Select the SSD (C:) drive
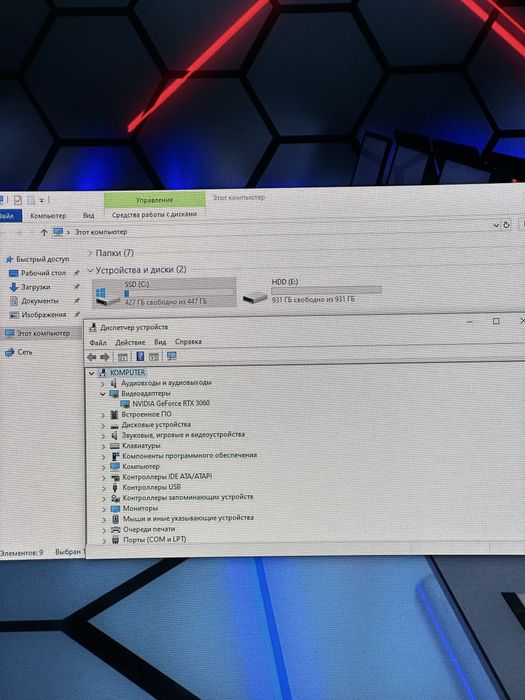Screen dimensions: 525x700 click(x=164, y=293)
